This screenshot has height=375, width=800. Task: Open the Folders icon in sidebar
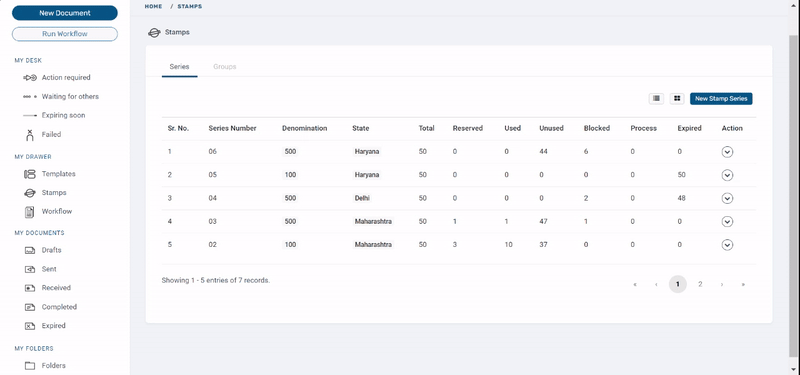point(30,366)
